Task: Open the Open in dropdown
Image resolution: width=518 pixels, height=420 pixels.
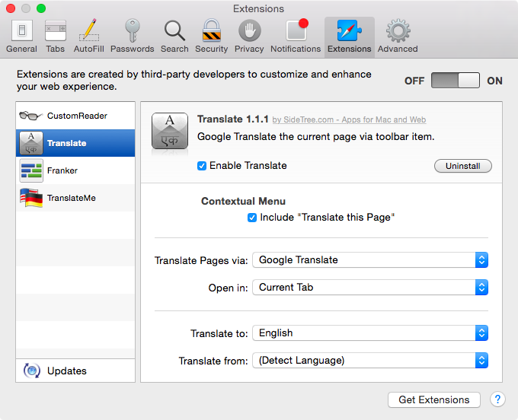Action: 370,288
